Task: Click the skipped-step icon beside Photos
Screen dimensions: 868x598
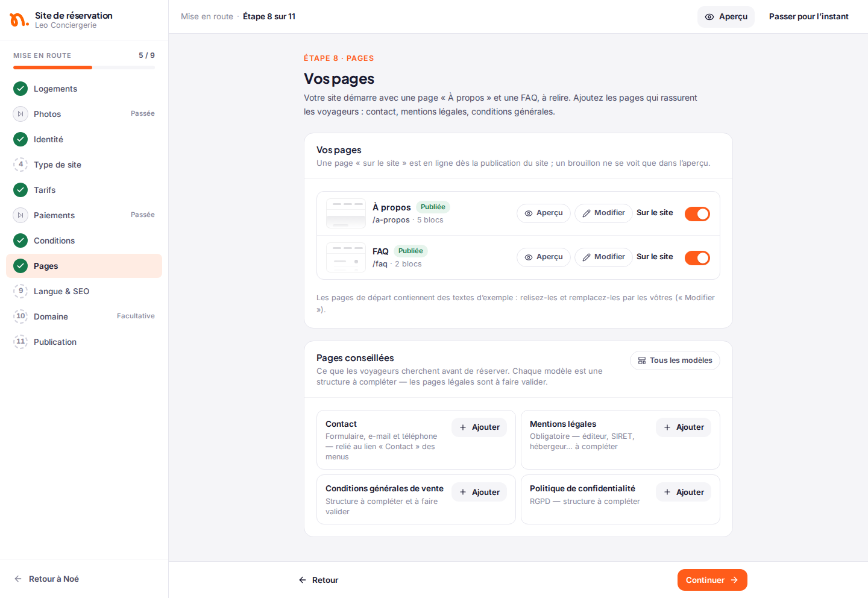Action: pyautogui.click(x=20, y=114)
